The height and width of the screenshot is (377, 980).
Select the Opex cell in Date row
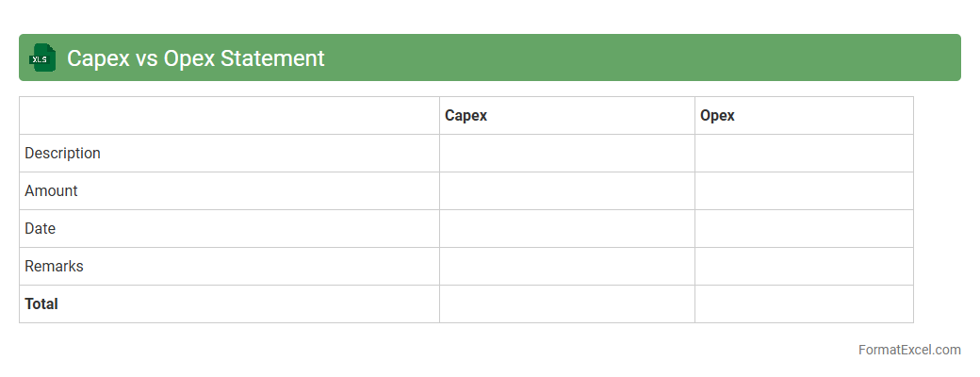[804, 229]
